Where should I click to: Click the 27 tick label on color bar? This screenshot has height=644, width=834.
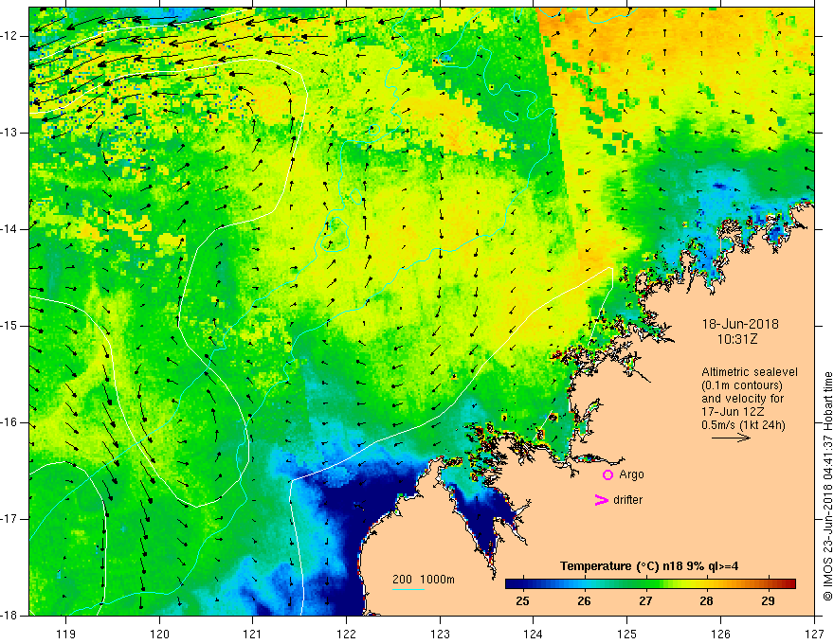pyautogui.click(x=645, y=601)
